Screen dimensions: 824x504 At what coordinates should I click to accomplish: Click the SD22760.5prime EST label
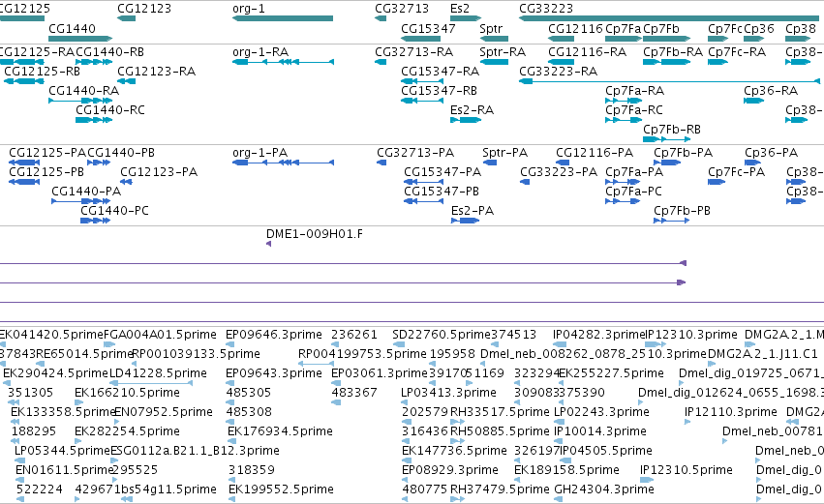coord(441,335)
